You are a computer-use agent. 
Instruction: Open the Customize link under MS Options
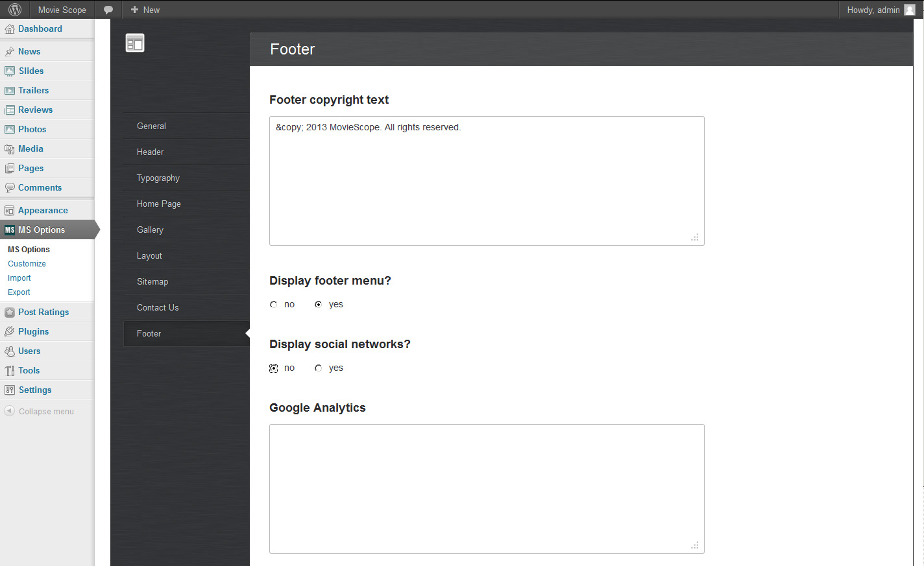[27, 264]
